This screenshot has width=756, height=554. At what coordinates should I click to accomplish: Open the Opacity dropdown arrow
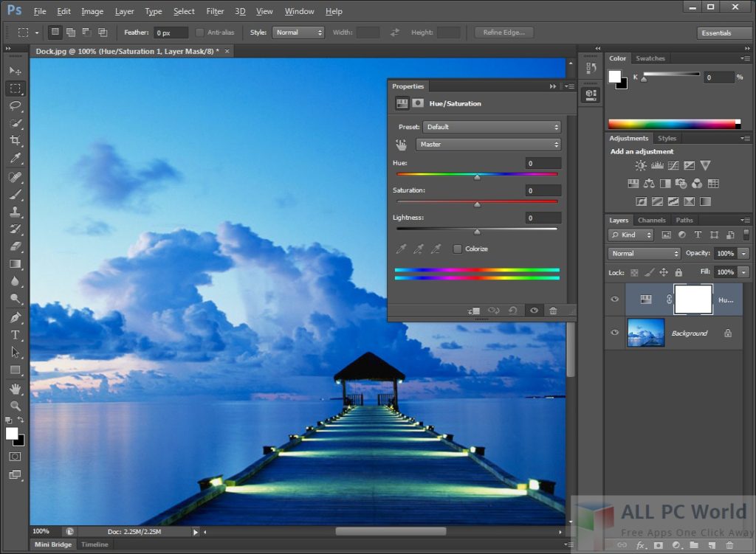pos(744,254)
